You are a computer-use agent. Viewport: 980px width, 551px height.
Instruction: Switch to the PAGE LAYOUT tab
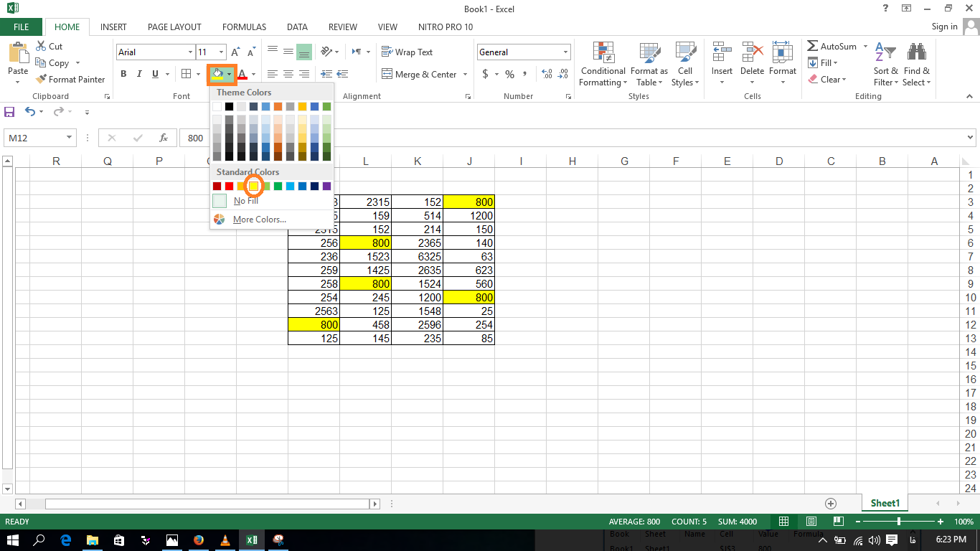tap(174, 27)
